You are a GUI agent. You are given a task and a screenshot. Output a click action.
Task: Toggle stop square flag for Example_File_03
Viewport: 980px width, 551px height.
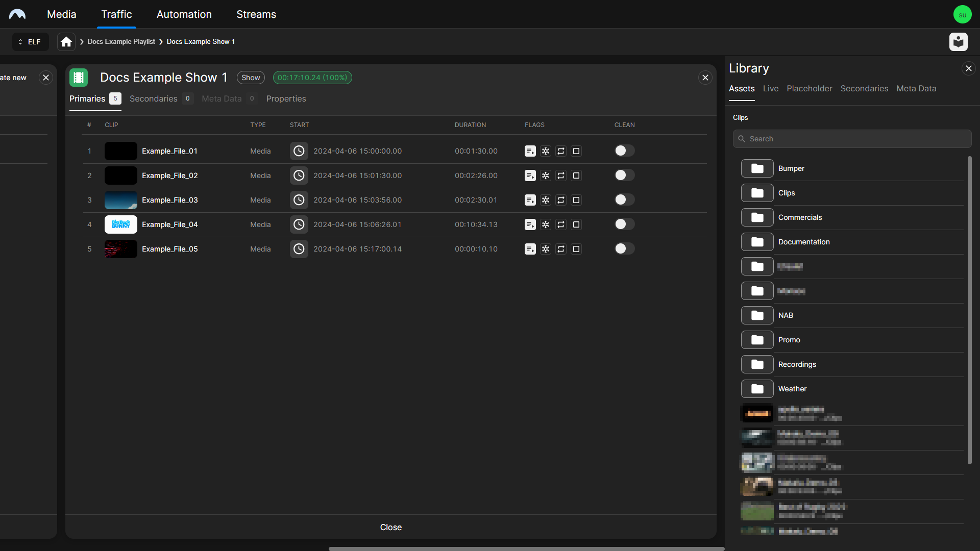click(576, 200)
